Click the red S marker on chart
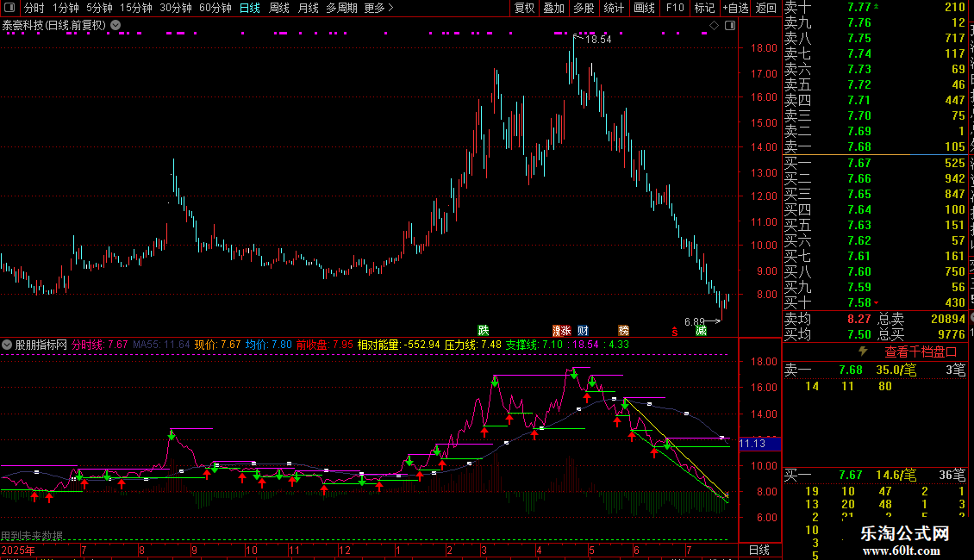This screenshot has width=974, height=560. click(675, 333)
